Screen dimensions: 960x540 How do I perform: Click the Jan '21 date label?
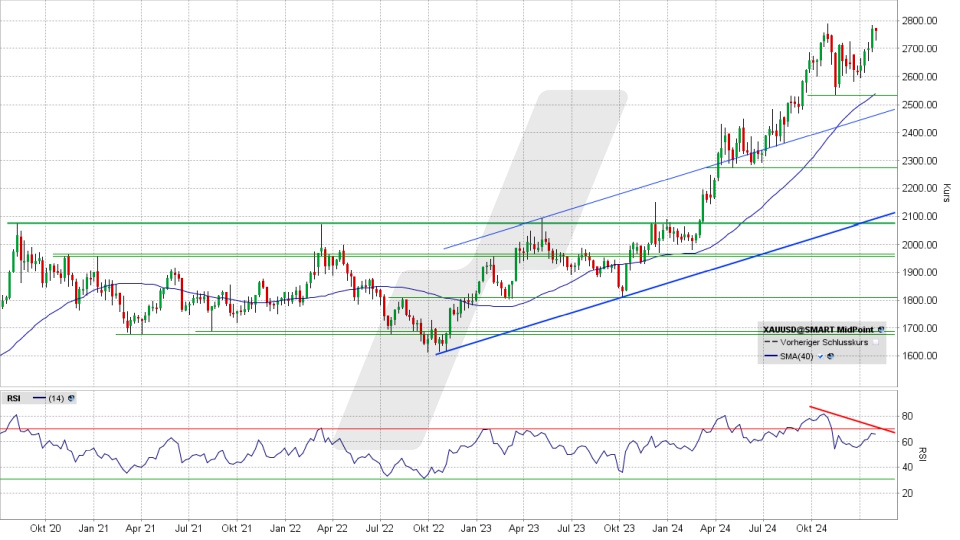94,528
